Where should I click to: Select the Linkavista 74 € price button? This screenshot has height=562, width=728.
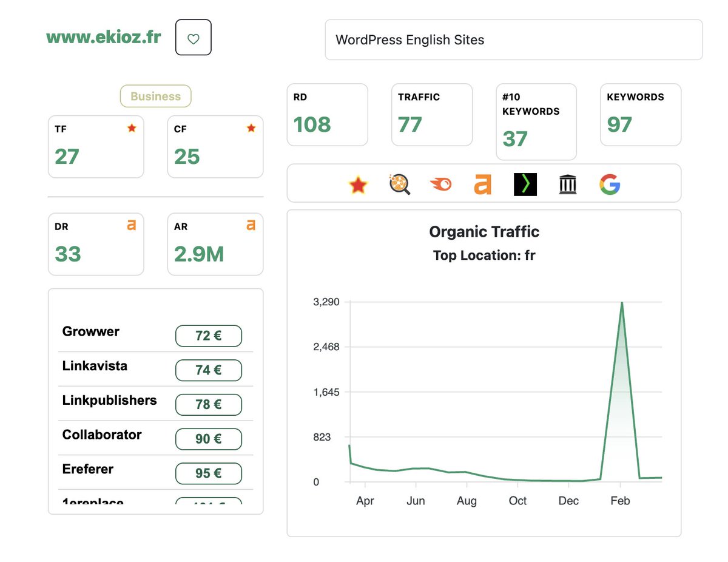209,370
